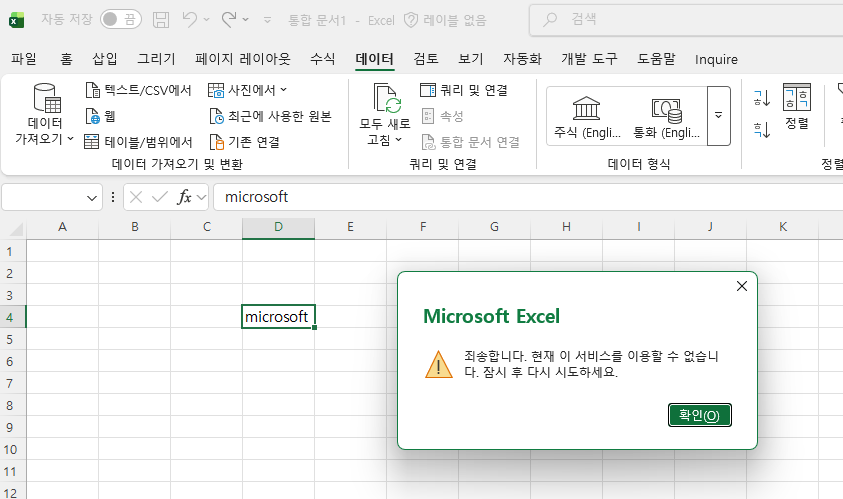The width and height of the screenshot is (843, 499).
Task: Click the 검색 search box
Action: point(686,20)
